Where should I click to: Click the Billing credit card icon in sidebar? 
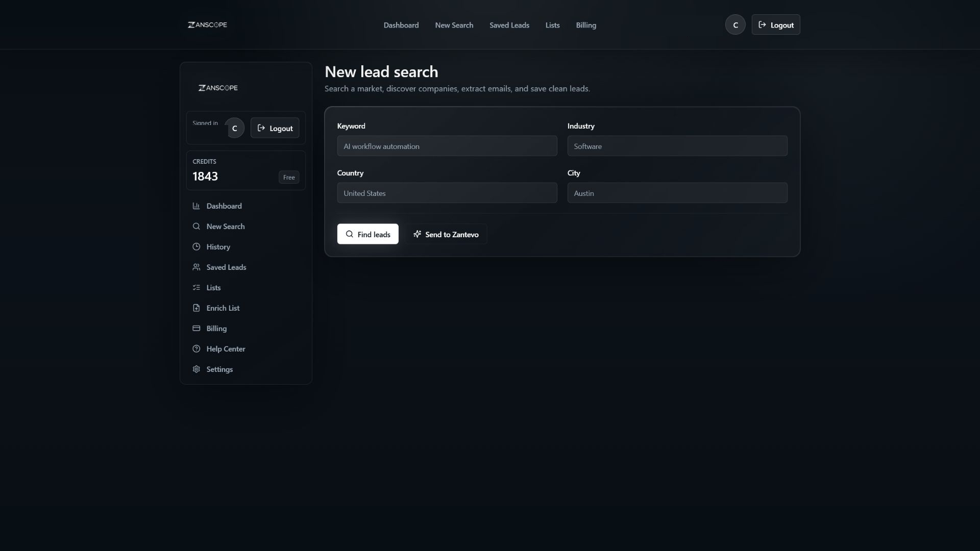pyautogui.click(x=196, y=329)
